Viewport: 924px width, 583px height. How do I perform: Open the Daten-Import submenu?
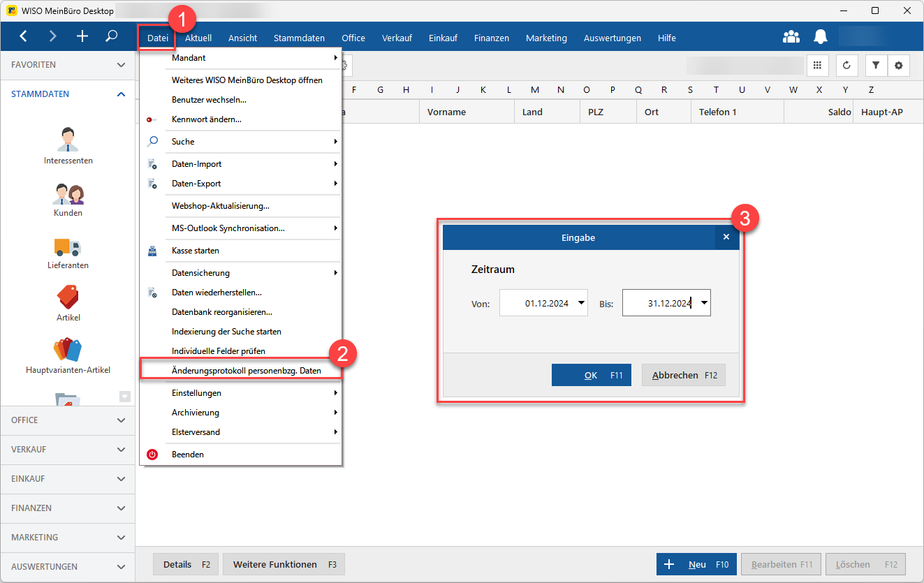point(241,164)
